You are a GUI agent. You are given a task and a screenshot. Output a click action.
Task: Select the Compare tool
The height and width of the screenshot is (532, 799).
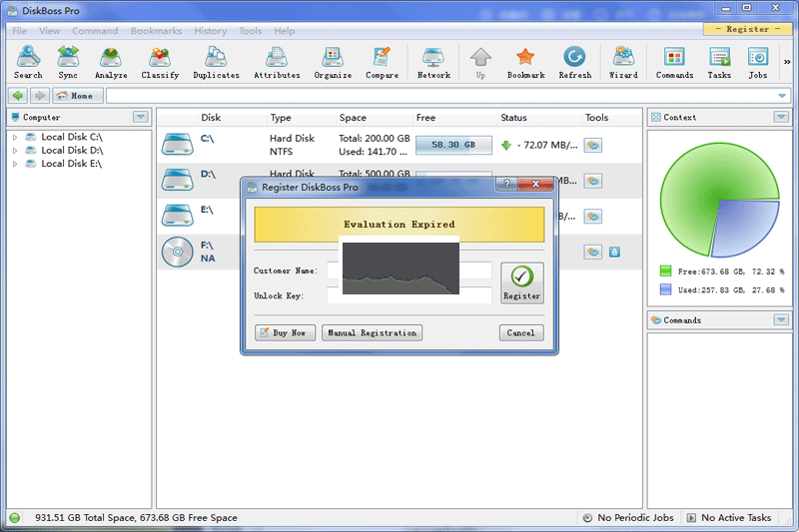pos(382,62)
